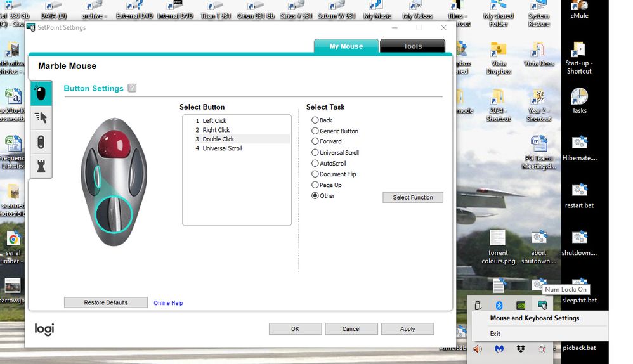This screenshot has height=364, width=633.
Task: Click the Select Function button
Action: point(412,197)
